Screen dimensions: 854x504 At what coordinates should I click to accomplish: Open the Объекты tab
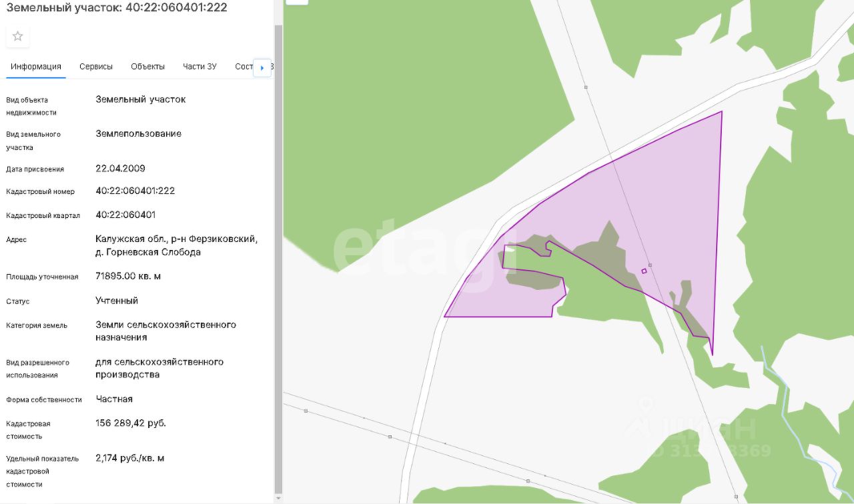coord(148,67)
